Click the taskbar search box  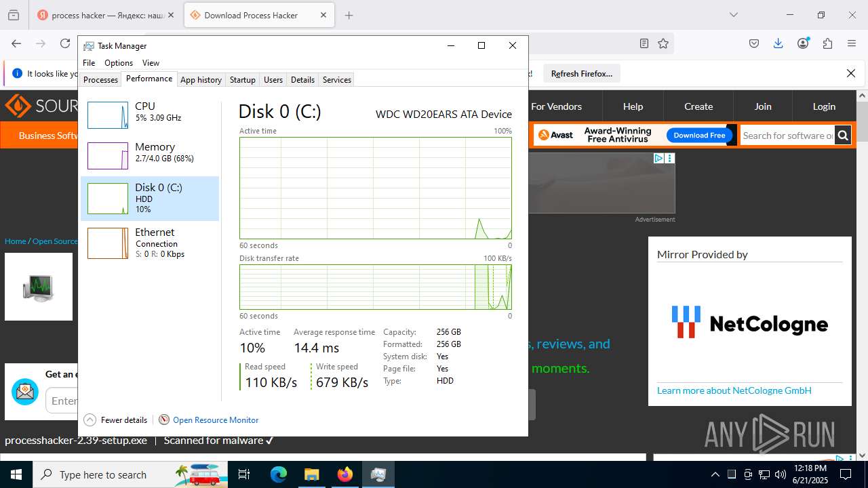coord(130,474)
